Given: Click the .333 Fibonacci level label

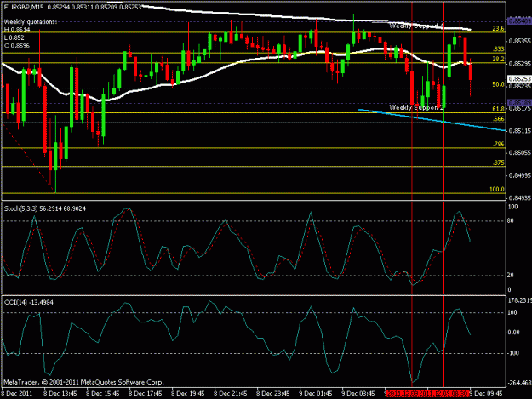Looking at the screenshot, I should [499, 49].
